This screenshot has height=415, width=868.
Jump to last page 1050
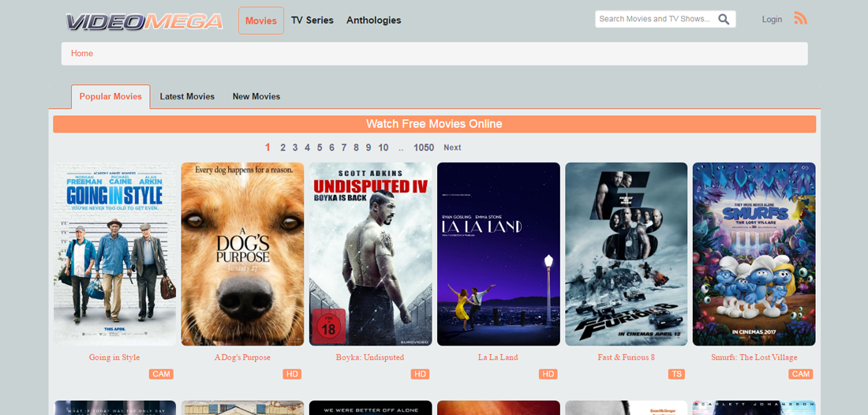(x=424, y=148)
